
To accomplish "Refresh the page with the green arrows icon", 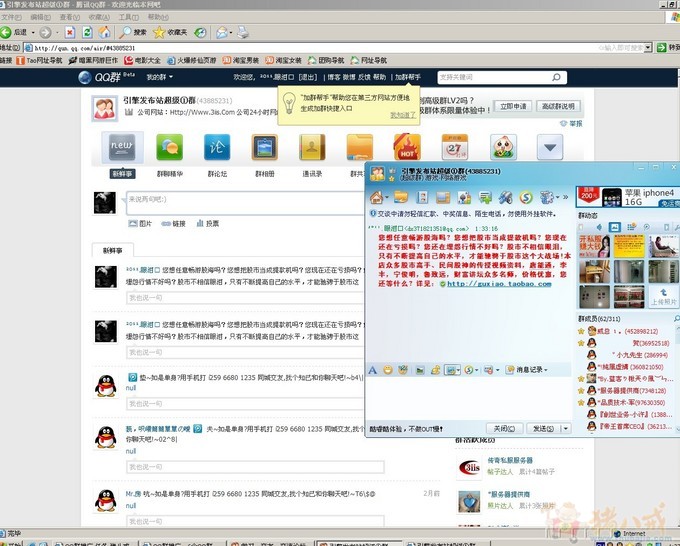I will coord(87,32).
